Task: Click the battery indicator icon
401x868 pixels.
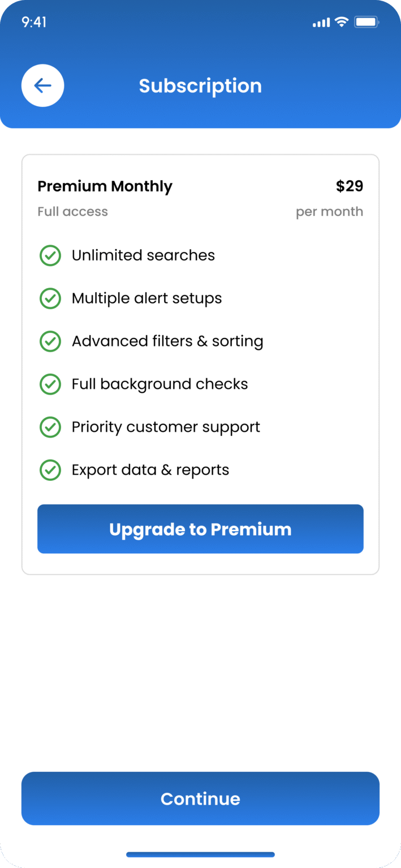Action: coord(366,22)
